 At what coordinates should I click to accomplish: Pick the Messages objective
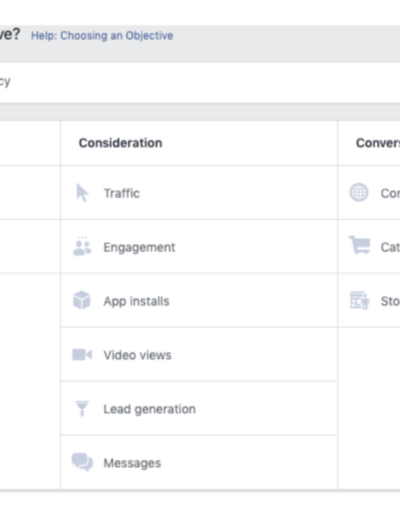(199, 463)
